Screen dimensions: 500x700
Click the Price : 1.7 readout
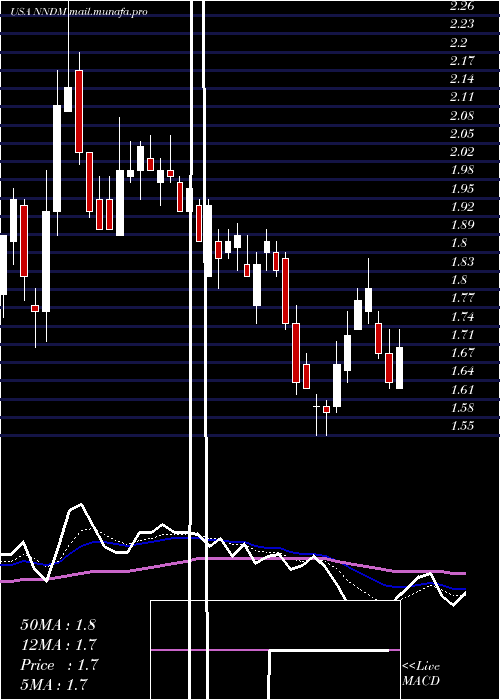pos(59,665)
